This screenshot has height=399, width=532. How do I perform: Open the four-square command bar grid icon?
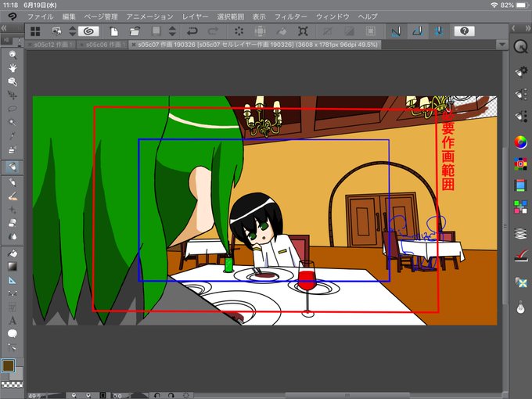[x=35, y=31]
